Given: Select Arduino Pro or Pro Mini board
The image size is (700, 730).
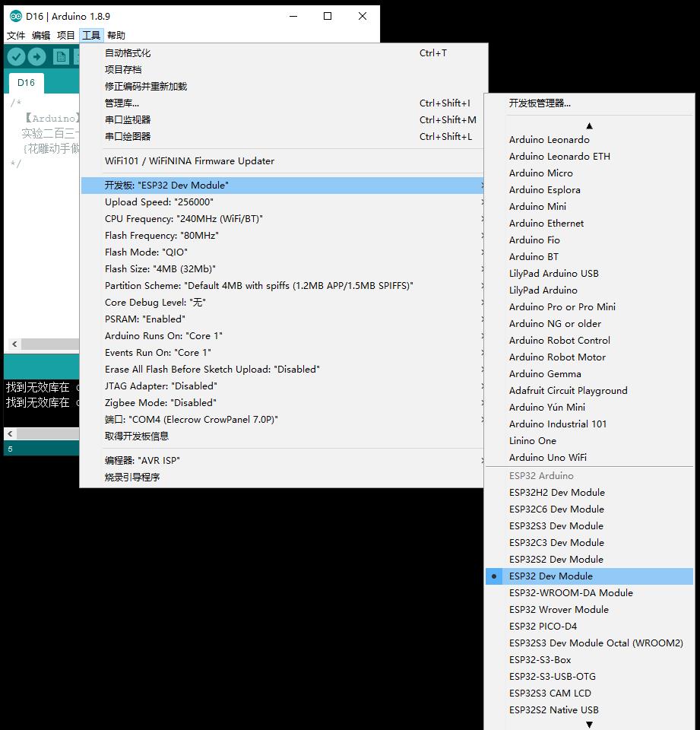Looking at the screenshot, I should coord(589,307).
